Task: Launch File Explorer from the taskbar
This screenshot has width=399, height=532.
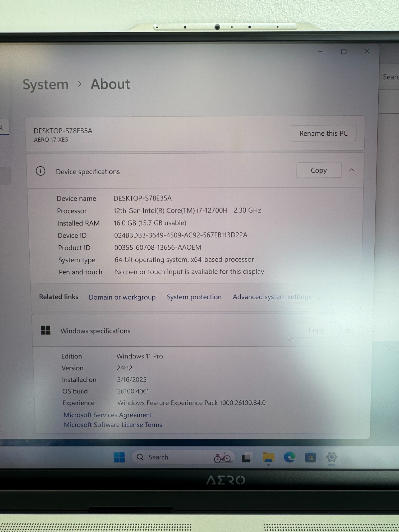Action: [268, 458]
